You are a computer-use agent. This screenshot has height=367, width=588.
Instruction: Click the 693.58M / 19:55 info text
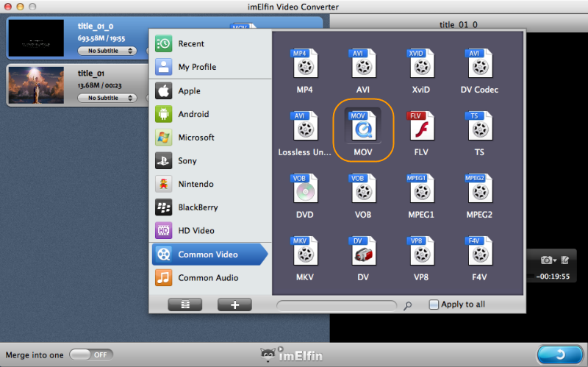pos(101,38)
